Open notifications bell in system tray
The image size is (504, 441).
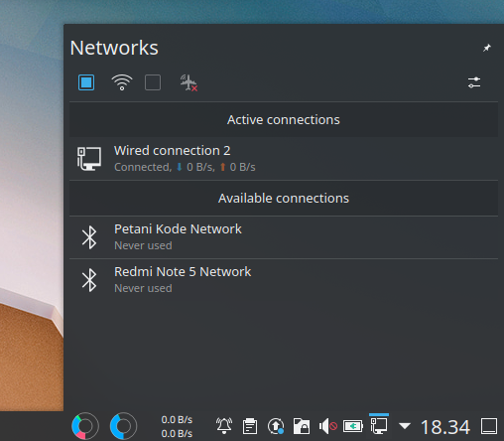224,426
